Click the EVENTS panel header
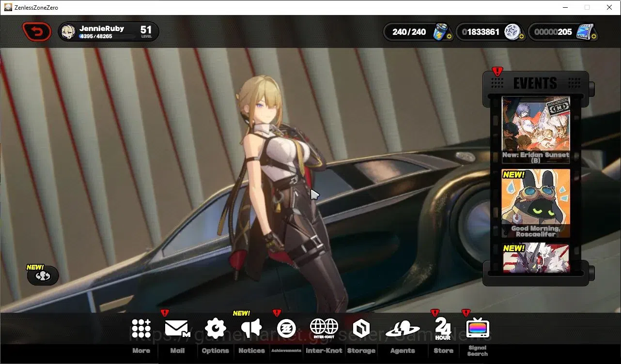621x364 pixels. click(x=535, y=83)
